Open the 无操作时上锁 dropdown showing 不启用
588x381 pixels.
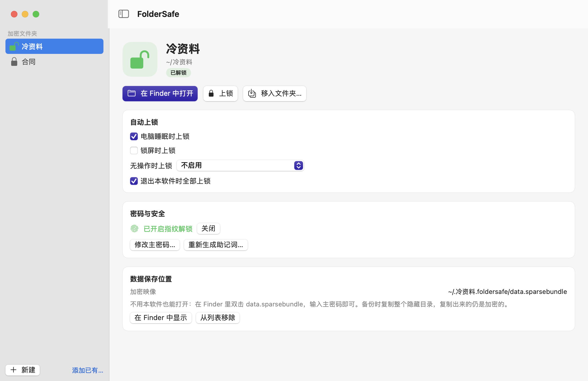240,165
